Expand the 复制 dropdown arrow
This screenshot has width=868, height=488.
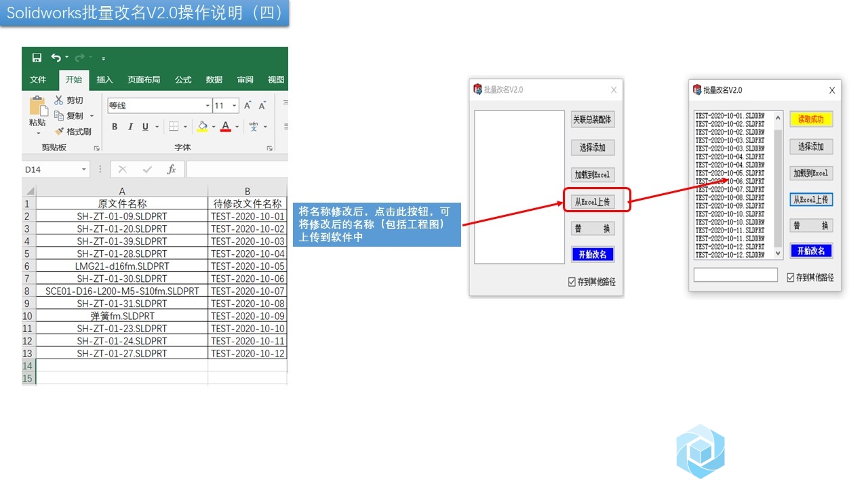(92, 116)
